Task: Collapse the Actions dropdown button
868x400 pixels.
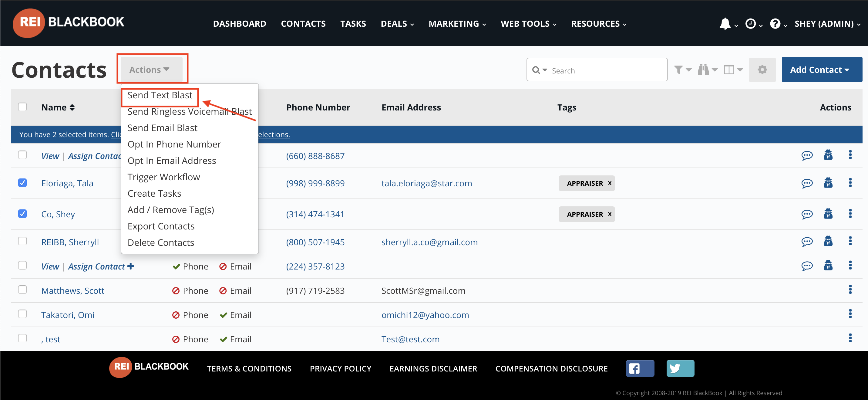Action: coord(151,69)
